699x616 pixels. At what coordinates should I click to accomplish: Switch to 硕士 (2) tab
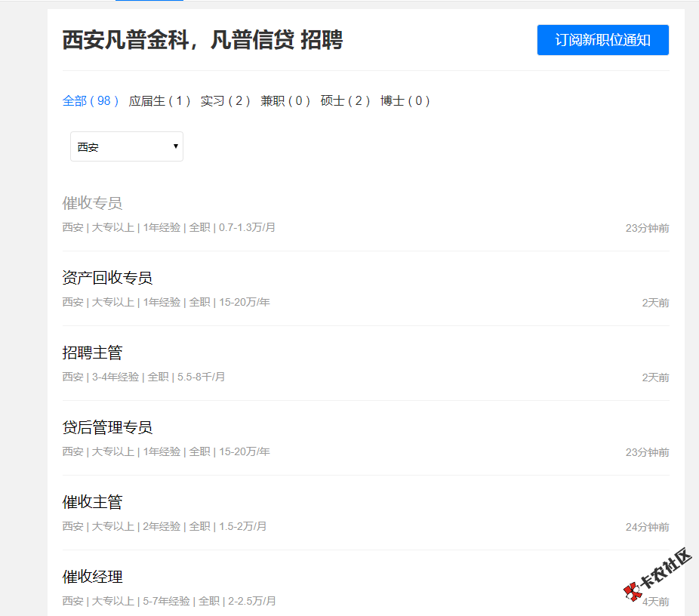coord(345,101)
